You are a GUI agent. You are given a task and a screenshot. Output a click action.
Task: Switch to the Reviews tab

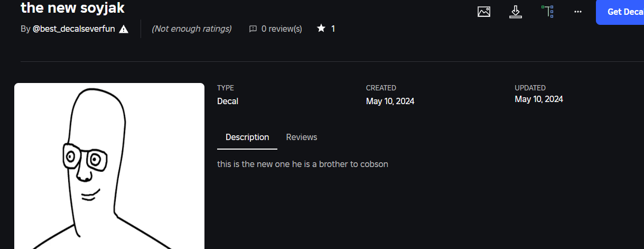click(302, 137)
